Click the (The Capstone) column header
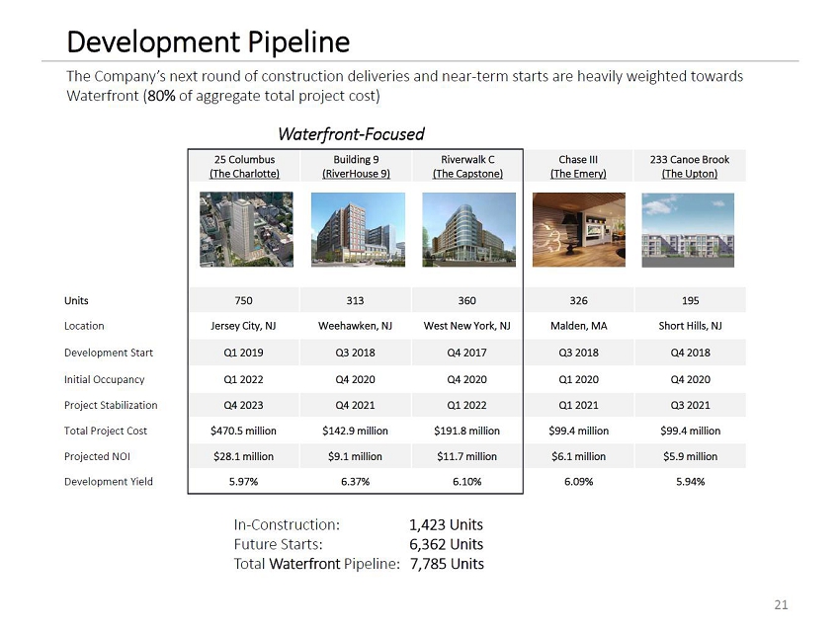Screen dimensions: 840x630 pos(465,174)
